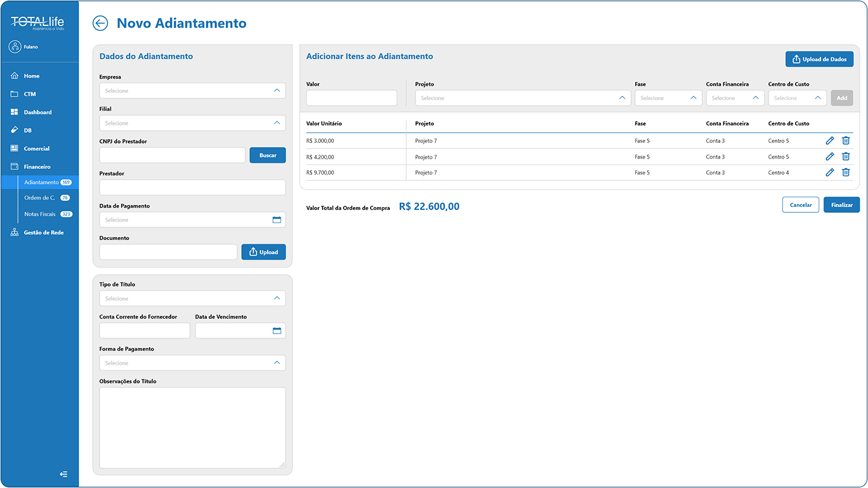Collapse the sidebar using bottom arrow icon

point(64,474)
